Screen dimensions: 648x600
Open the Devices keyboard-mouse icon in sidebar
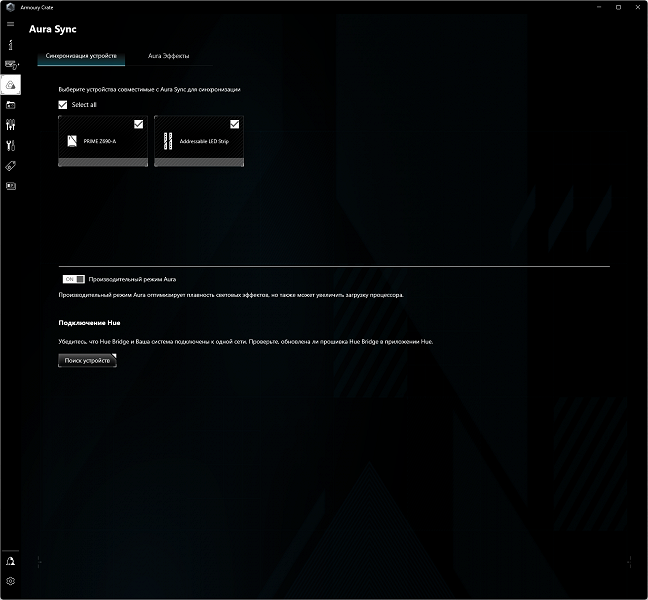pyautogui.click(x=11, y=65)
